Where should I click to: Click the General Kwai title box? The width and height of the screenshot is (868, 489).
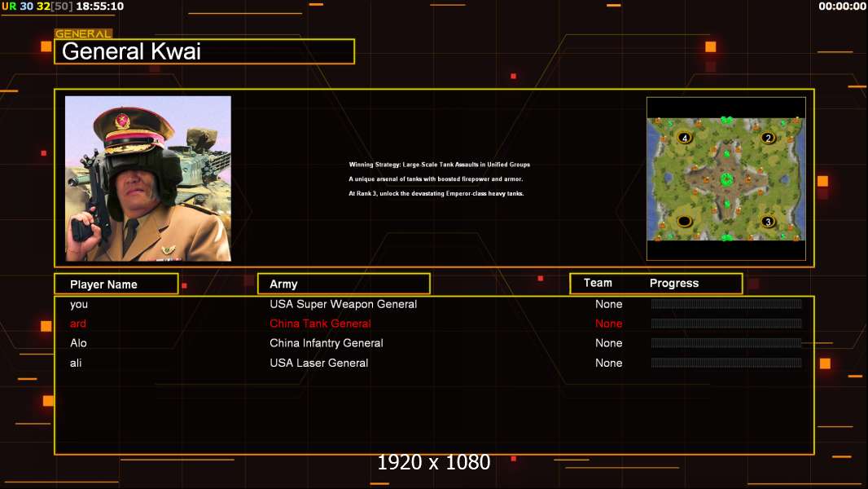[x=204, y=51]
